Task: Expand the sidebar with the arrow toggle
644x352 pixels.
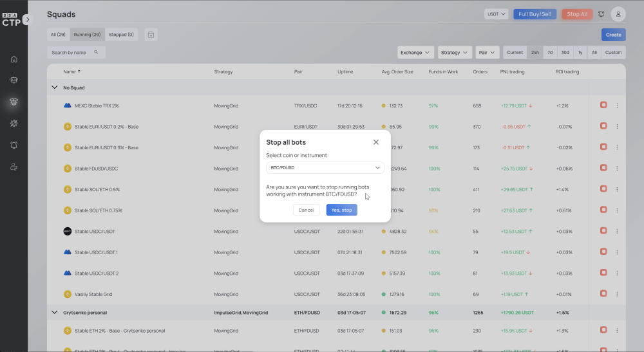Action: tap(28, 19)
